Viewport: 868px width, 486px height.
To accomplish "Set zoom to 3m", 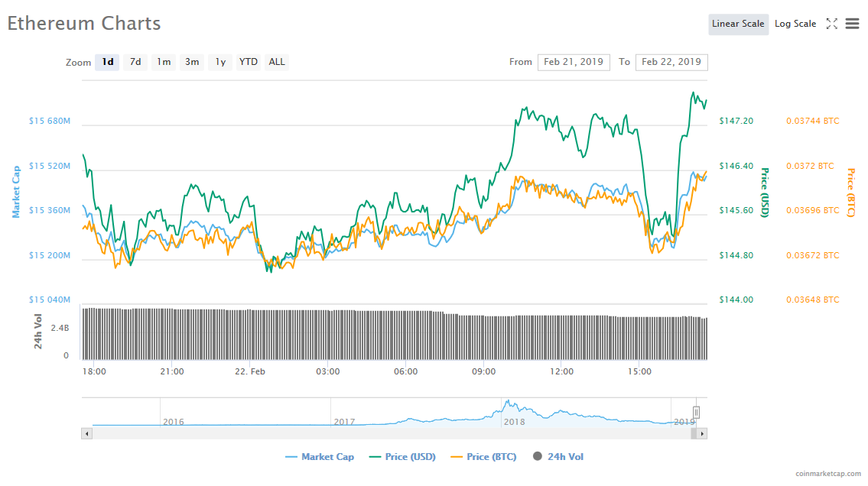I will (x=192, y=62).
